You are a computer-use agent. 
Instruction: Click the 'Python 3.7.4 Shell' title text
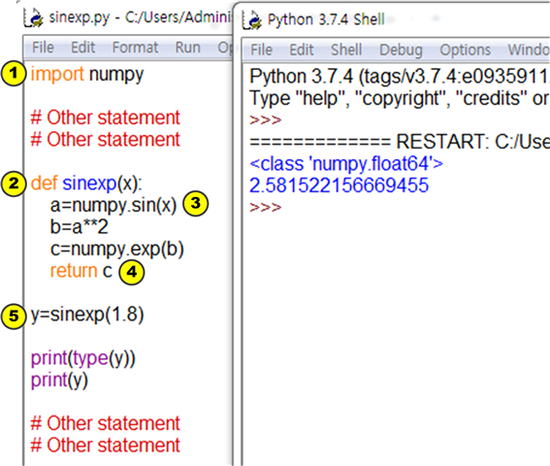tap(326, 20)
